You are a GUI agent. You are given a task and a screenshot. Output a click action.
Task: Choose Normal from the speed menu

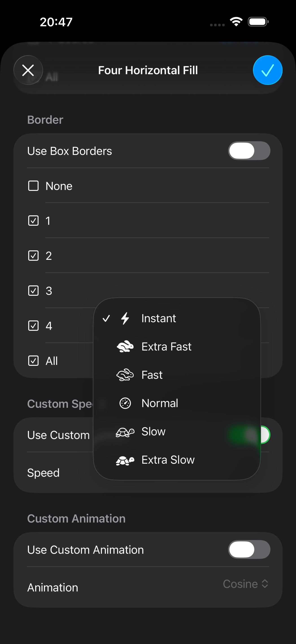coord(160,403)
